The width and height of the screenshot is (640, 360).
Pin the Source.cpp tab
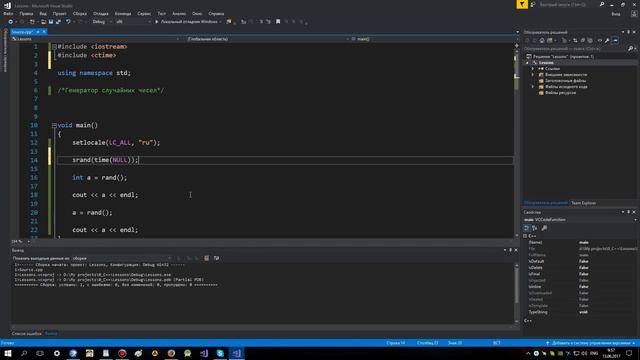pyautogui.click(x=38, y=31)
